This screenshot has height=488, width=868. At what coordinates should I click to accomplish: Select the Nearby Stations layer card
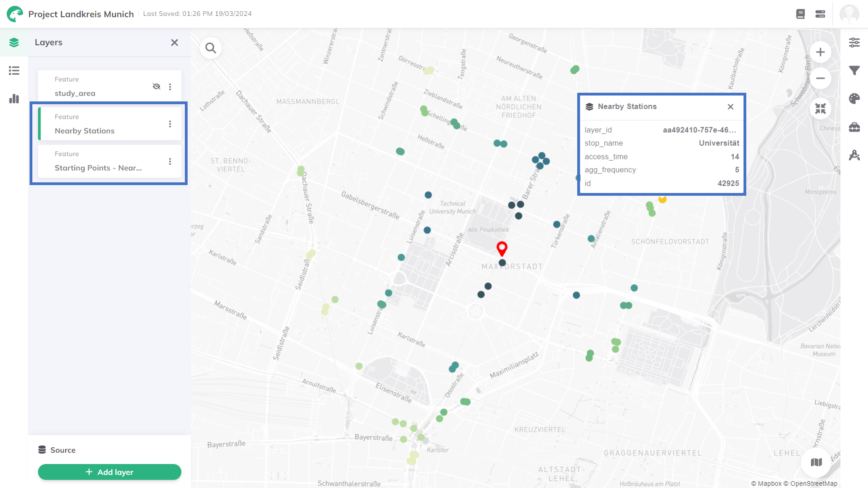pyautogui.click(x=109, y=124)
